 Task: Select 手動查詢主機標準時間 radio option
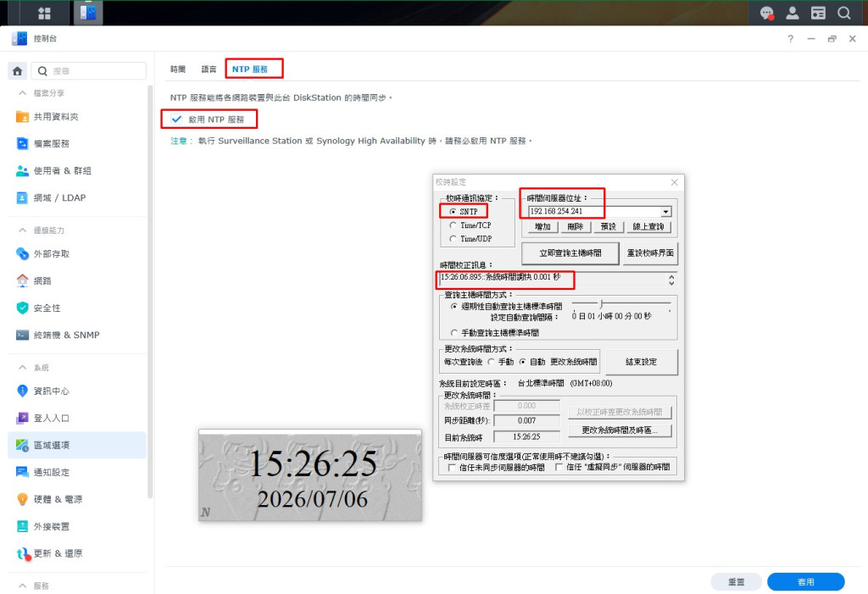tap(454, 333)
